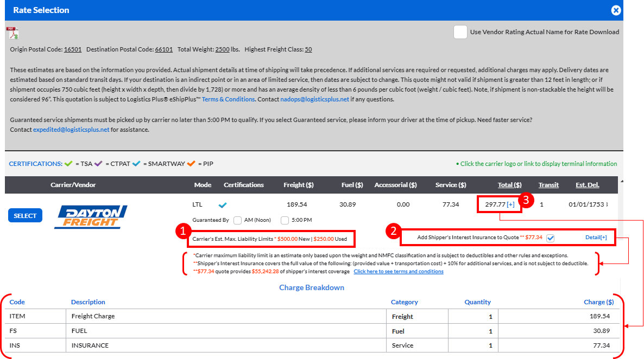The image size is (644, 359).
Task: Sort rates by Transit column header
Action: tap(548, 185)
